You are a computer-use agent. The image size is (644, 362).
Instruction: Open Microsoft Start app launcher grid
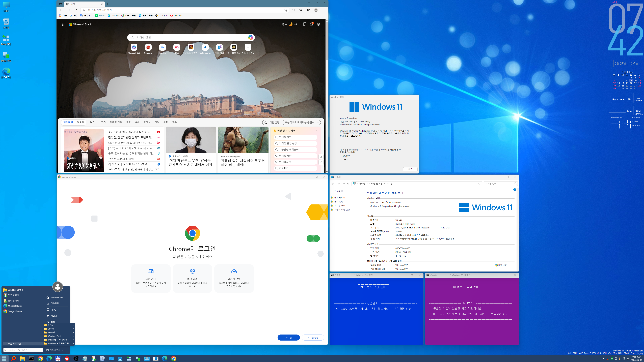[64, 24]
